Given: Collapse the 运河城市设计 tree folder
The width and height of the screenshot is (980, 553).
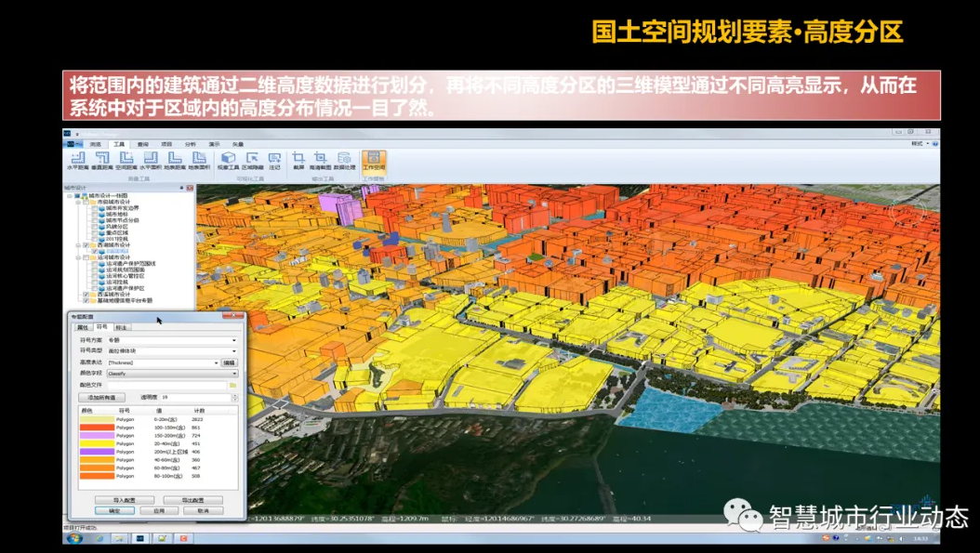Looking at the screenshot, I should coord(78,257).
